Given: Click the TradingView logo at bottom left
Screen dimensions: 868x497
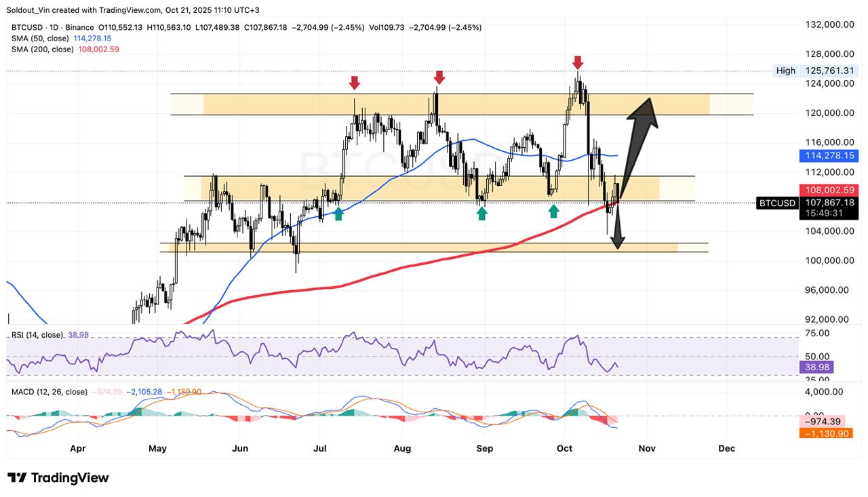Looking at the screenshot, I should click(58, 477).
